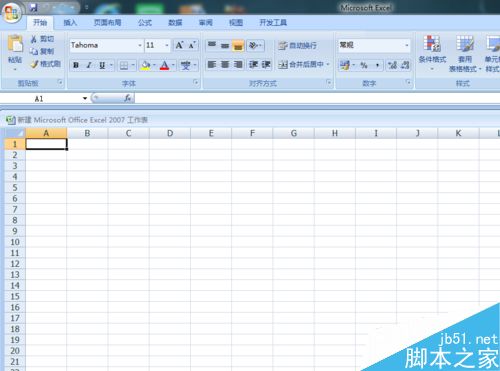Increase decimal places
The width and height of the screenshot is (500, 371).
coord(393,65)
